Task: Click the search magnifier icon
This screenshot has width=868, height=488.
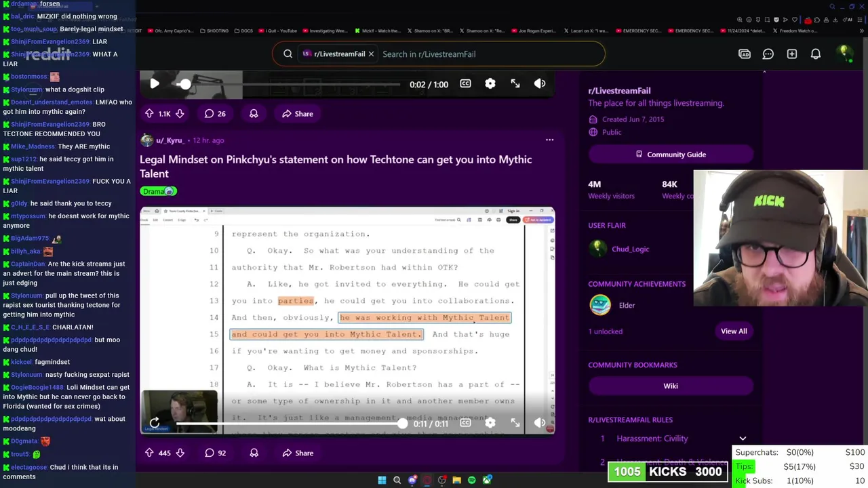Action: click(288, 54)
